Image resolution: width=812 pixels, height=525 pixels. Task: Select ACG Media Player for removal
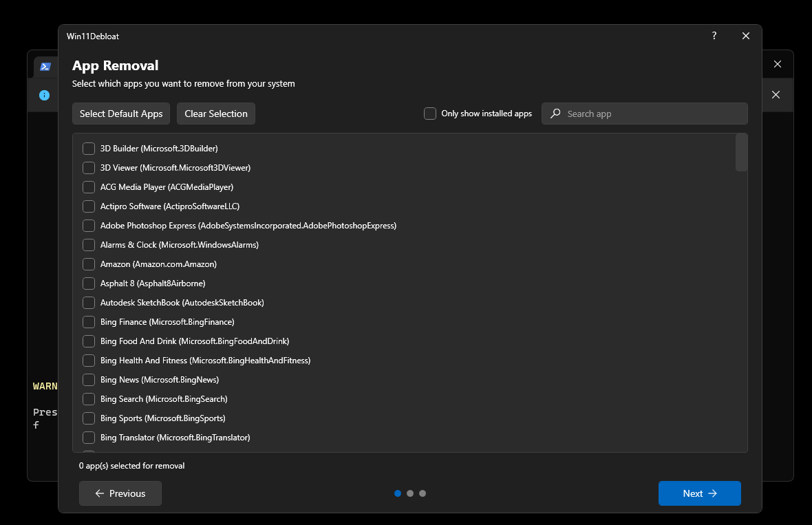(89, 187)
